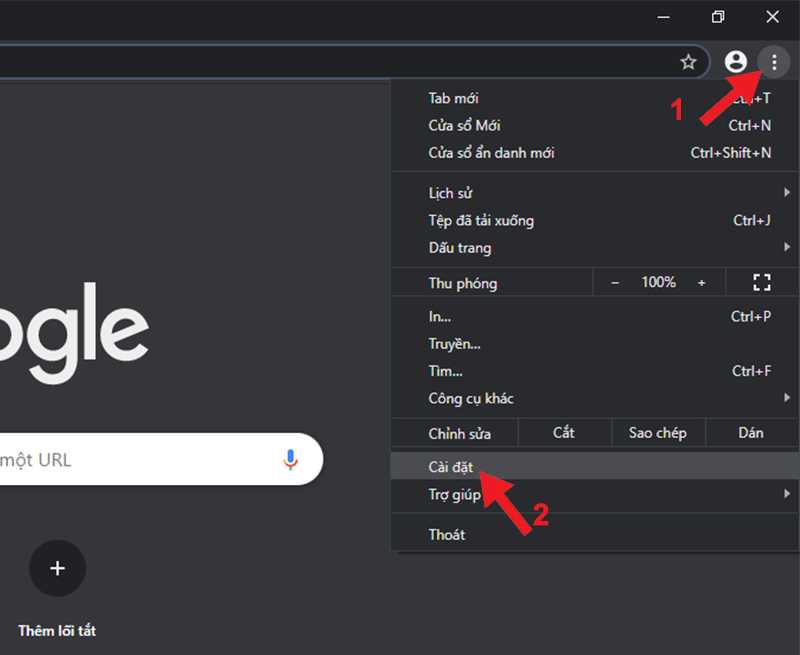
Task: Select Thoát to quit Chrome
Action: [447, 534]
